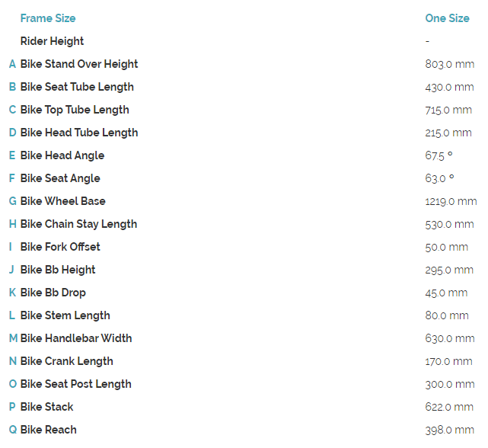Click the 295.0 mm Bb height value

449,270
